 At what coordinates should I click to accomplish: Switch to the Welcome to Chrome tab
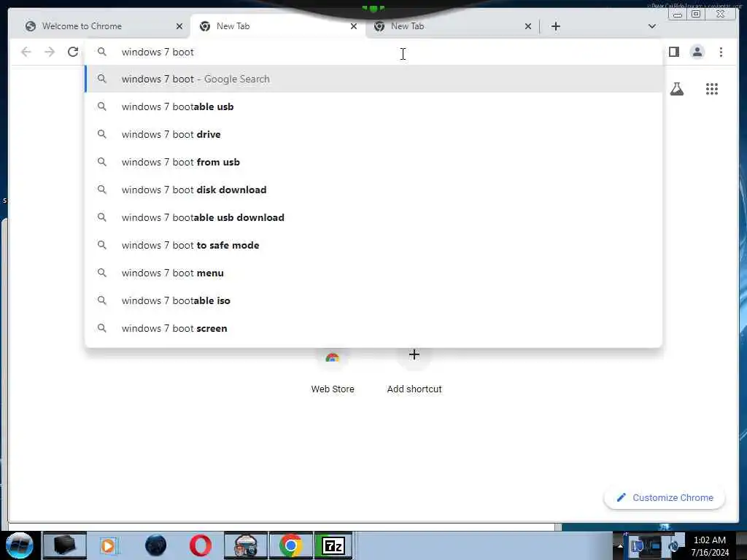click(x=100, y=26)
